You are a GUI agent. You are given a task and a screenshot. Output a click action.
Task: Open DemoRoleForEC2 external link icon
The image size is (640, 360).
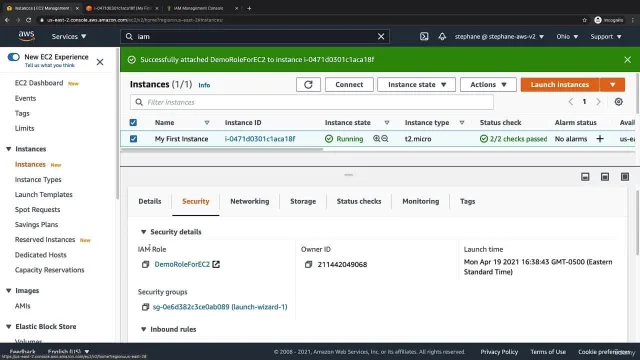coord(216,264)
